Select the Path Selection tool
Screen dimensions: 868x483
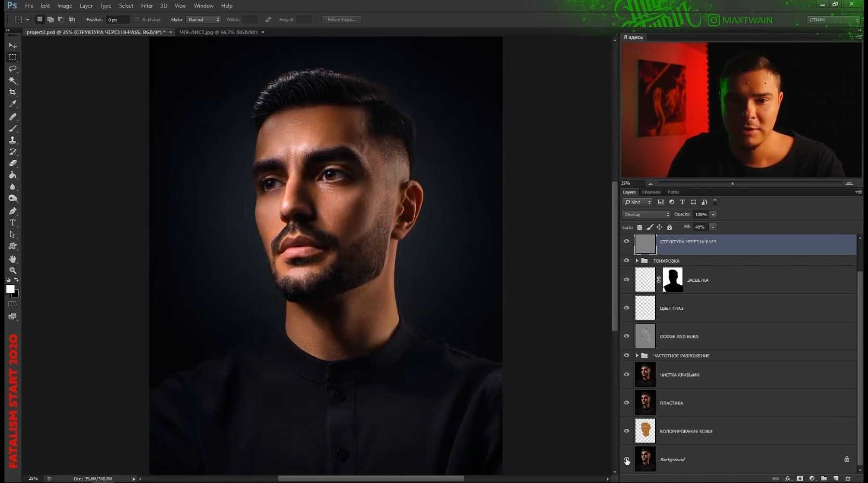pos(12,234)
